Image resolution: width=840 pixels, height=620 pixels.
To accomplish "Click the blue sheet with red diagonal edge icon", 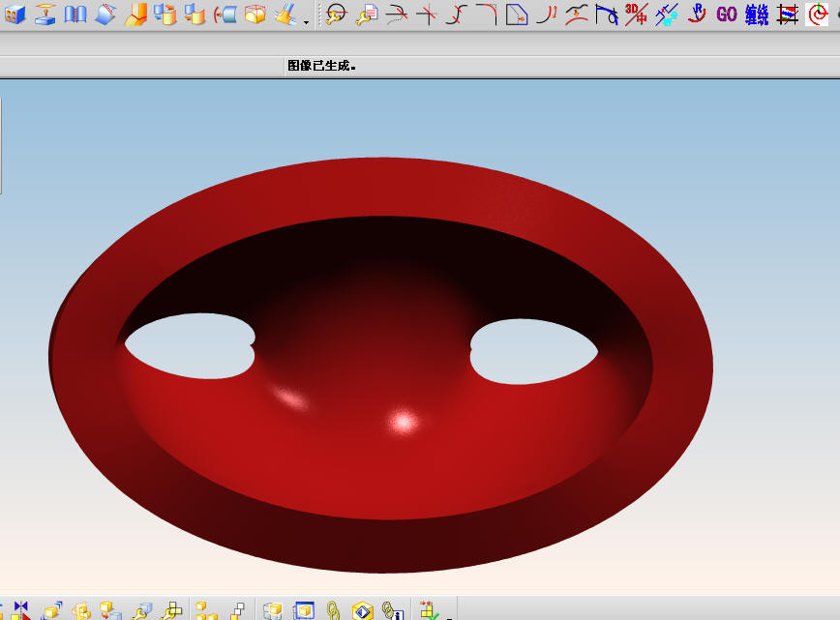I will (x=105, y=15).
